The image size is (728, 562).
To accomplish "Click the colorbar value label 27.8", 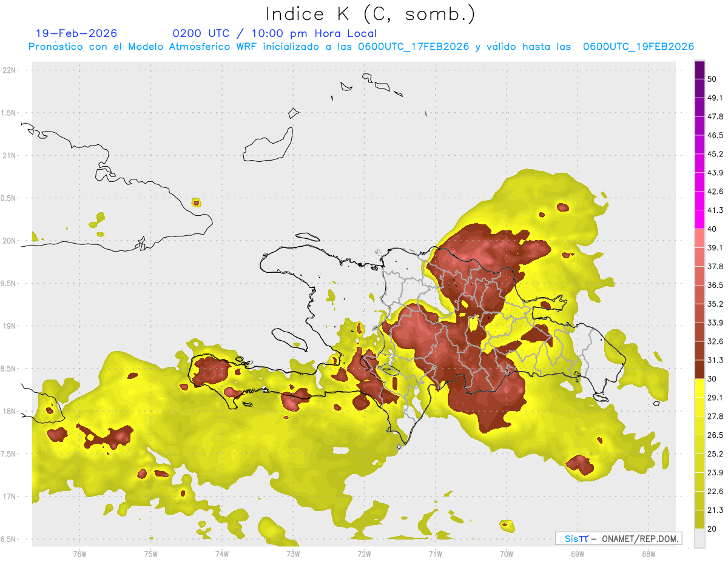I will pos(715,416).
